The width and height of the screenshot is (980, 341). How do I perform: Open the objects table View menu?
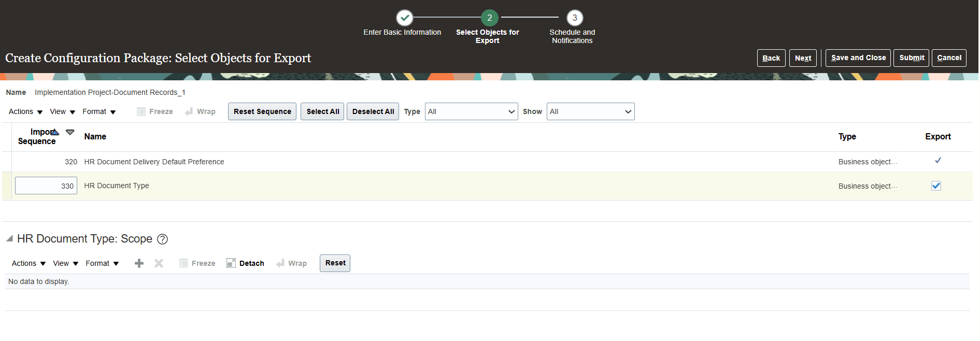[62, 111]
